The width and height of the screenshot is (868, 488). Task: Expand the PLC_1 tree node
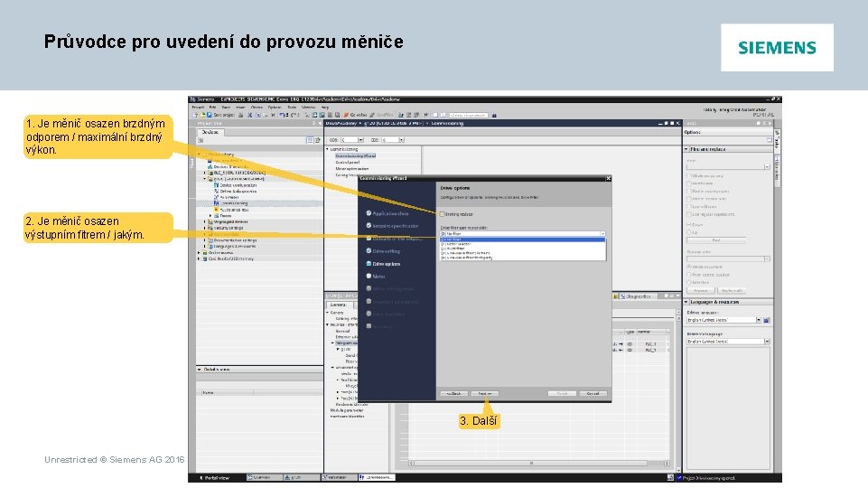tap(205, 173)
